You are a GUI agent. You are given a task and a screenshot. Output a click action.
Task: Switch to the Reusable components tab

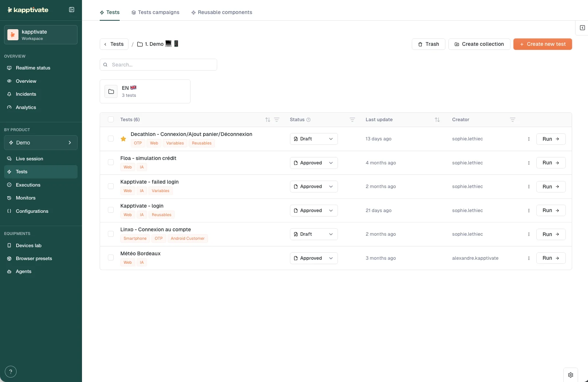[222, 12]
